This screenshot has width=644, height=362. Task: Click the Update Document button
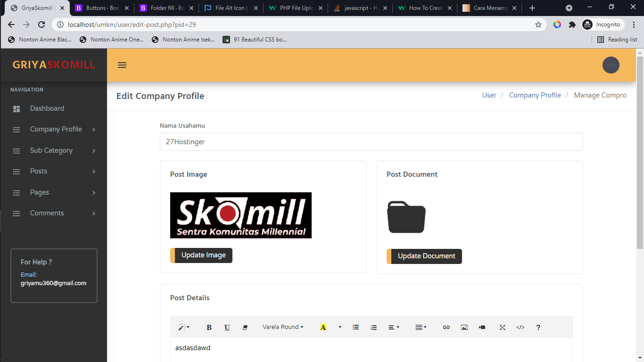coord(426,256)
